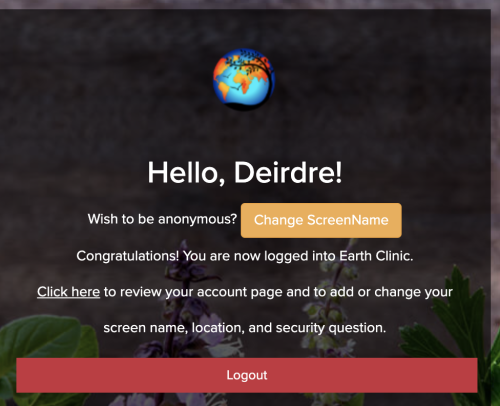
Task: Log out using the red Logout button
Action: (x=247, y=375)
